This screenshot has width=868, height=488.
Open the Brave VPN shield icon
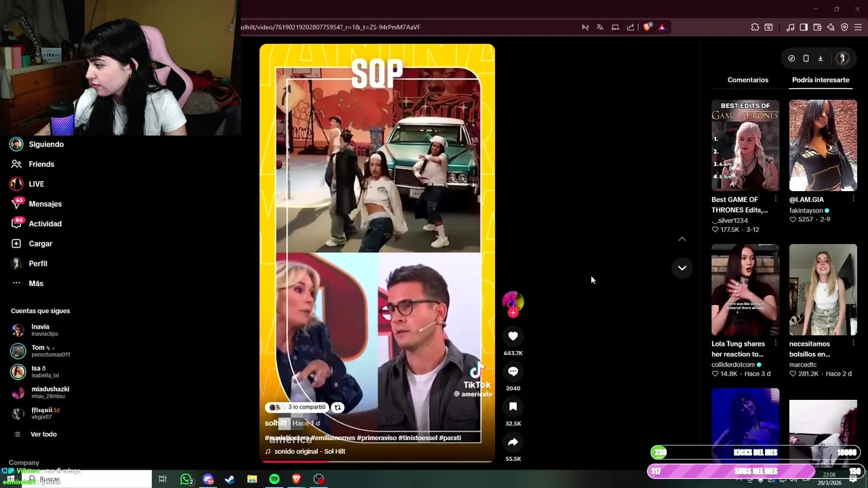point(844,27)
